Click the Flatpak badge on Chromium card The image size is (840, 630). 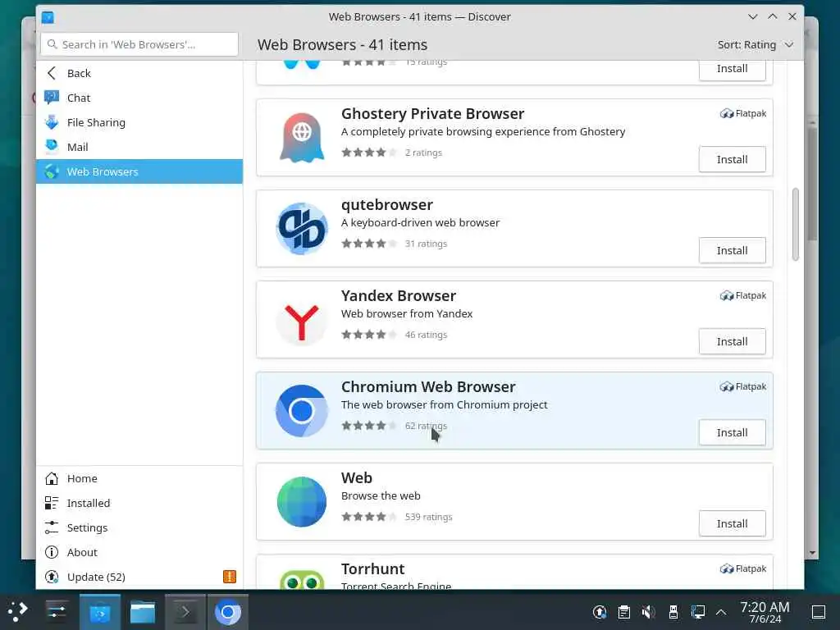pos(743,387)
